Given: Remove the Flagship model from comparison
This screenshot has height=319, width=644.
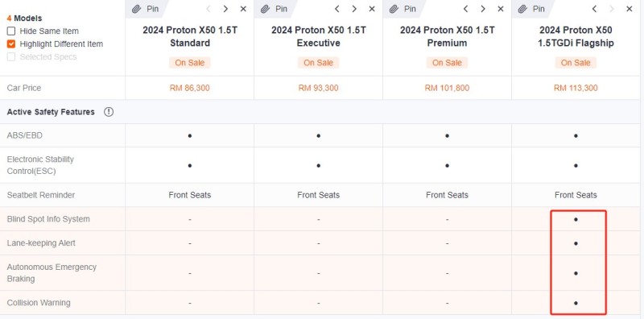Looking at the screenshot, I should tap(630, 9).
